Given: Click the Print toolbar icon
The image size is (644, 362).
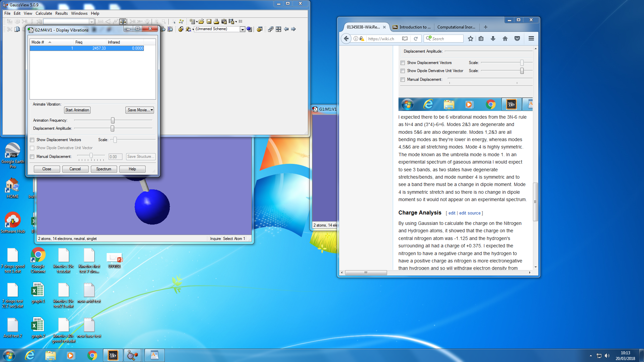Looking at the screenshot, I should click(216, 21).
